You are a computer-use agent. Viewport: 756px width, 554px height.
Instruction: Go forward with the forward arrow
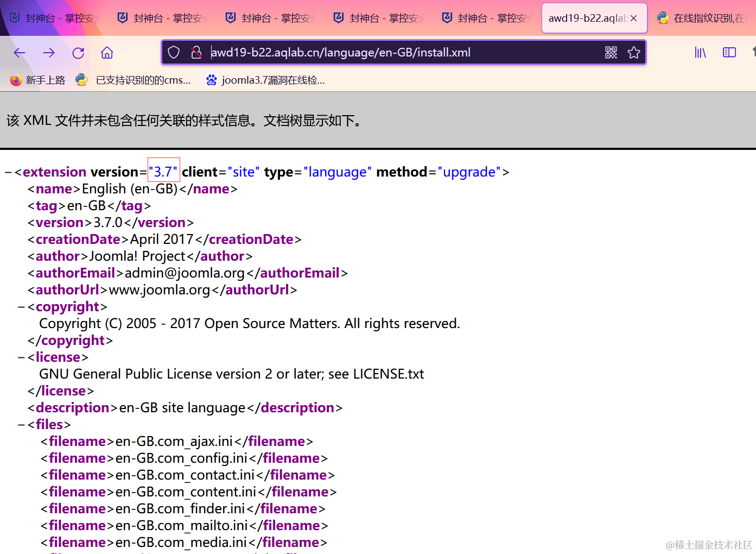(49, 53)
